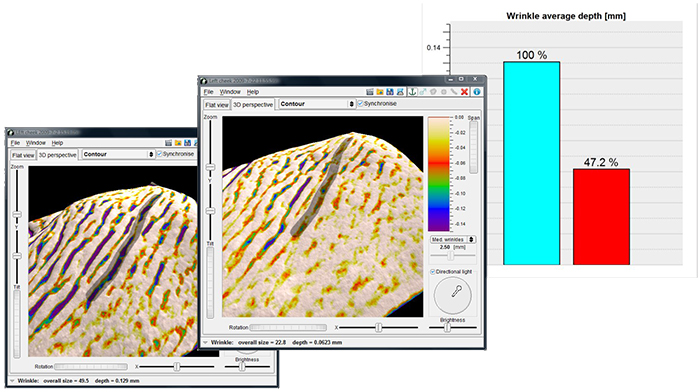The height and width of the screenshot is (392, 700).
Task: Collapse the Wrinkle status row in back window
Action: pyautogui.click(x=12, y=381)
